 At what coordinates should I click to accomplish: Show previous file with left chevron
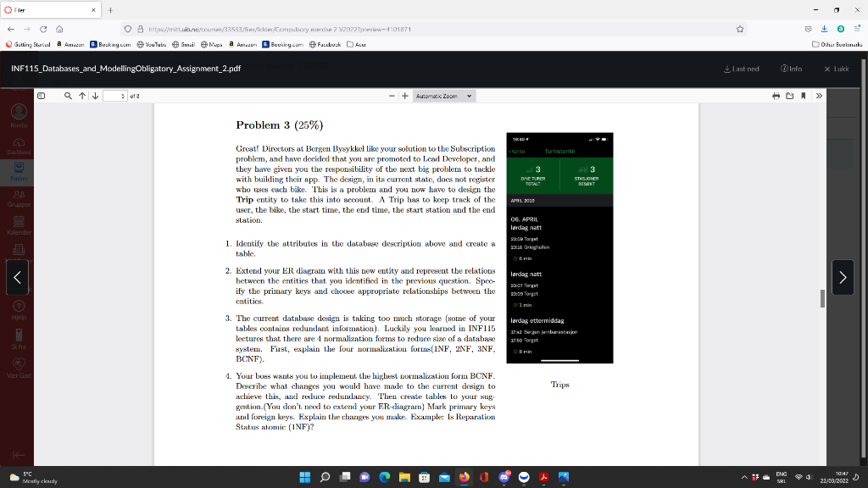pyautogui.click(x=17, y=277)
